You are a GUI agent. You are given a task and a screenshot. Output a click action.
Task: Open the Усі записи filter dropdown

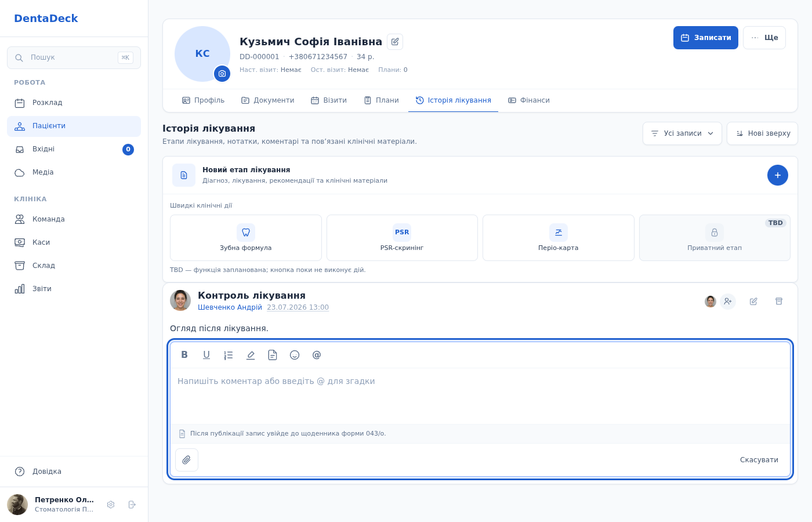[682, 133]
